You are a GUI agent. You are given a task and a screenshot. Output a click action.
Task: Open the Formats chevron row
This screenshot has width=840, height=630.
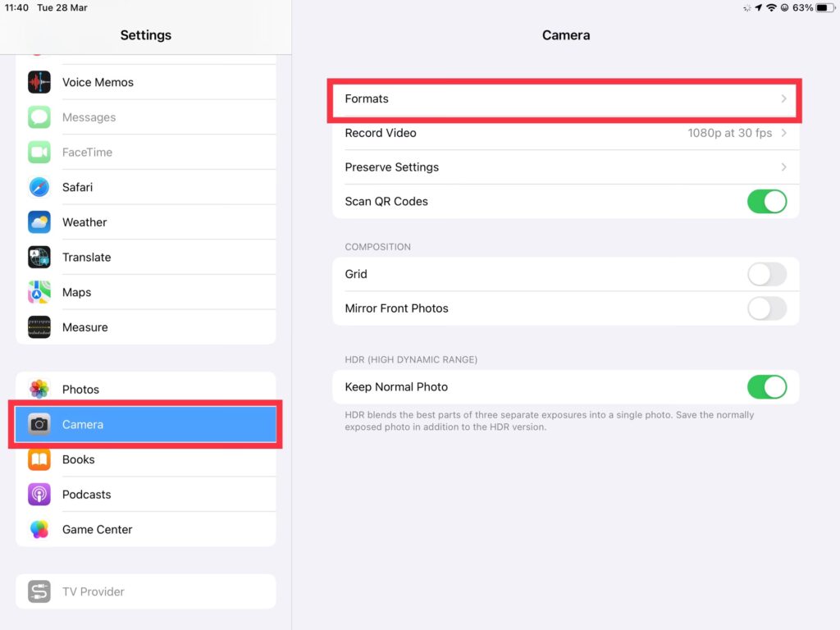[565, 99]
